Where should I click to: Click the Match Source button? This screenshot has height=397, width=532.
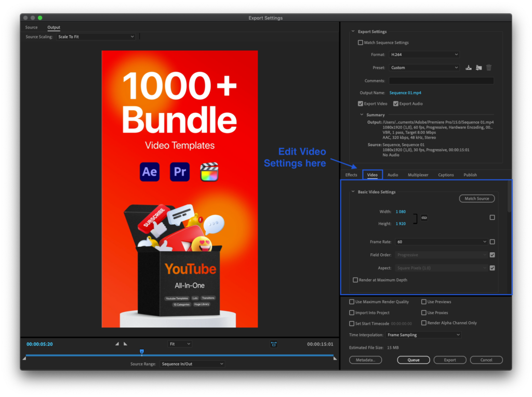[477, 199]
